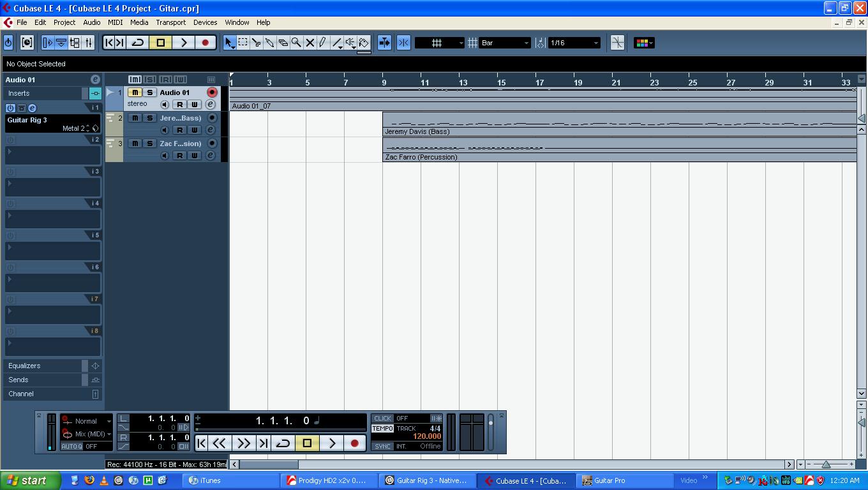Open the MIDI menu
The image size is (868, 490).
[x=116, y=22]
